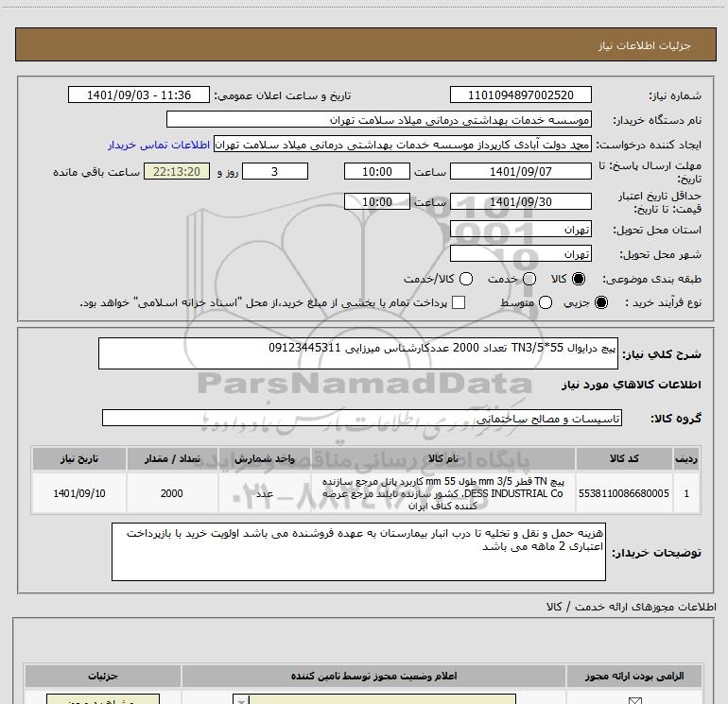Image resolution: width=728 pixels, height=704 pixels.
Task: Click the general need description text box
Action: 358,353
